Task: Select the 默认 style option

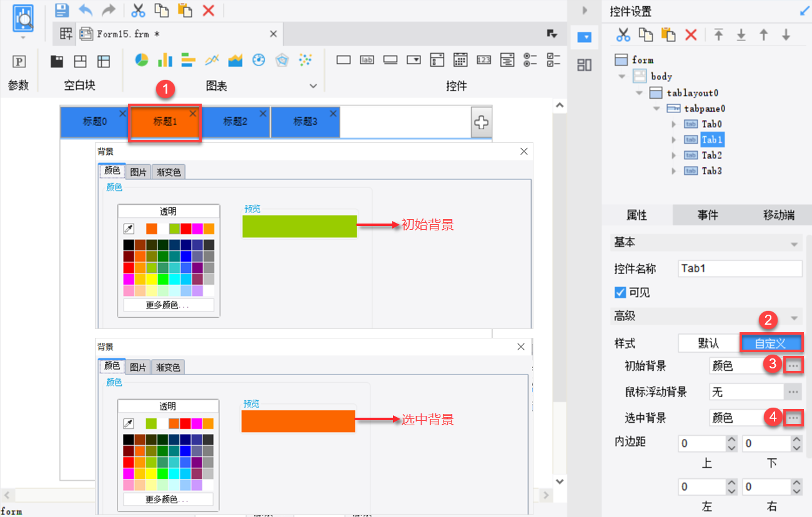Action: coord(709,343)
